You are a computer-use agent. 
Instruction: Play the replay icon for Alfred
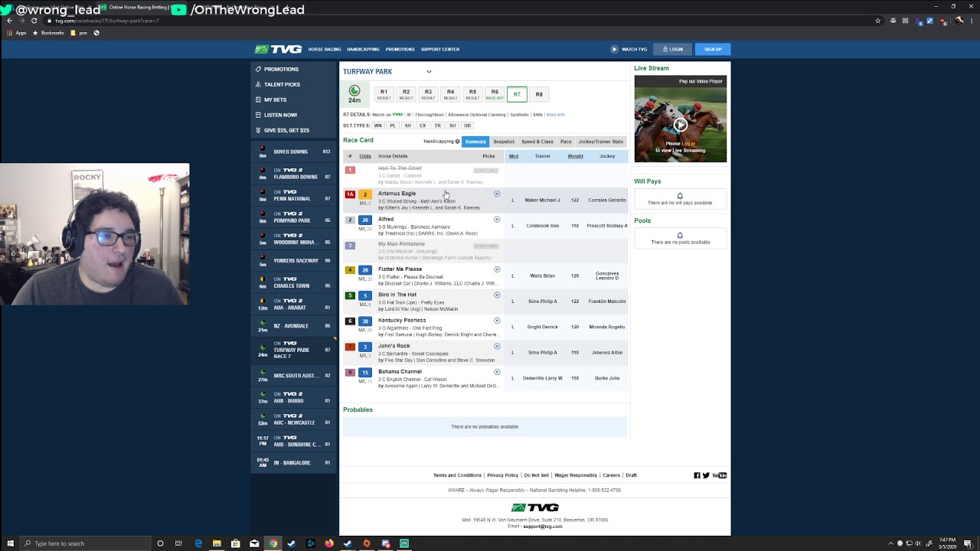point(497,219)
